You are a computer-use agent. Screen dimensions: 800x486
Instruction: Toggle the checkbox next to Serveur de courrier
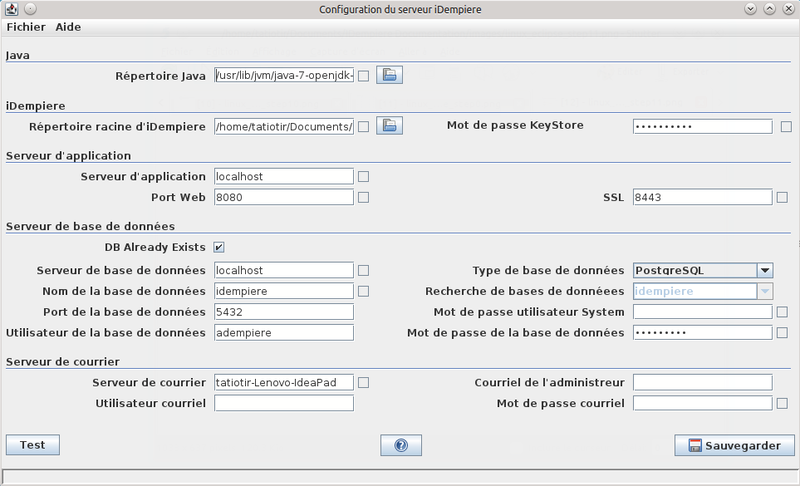(364, 383)
